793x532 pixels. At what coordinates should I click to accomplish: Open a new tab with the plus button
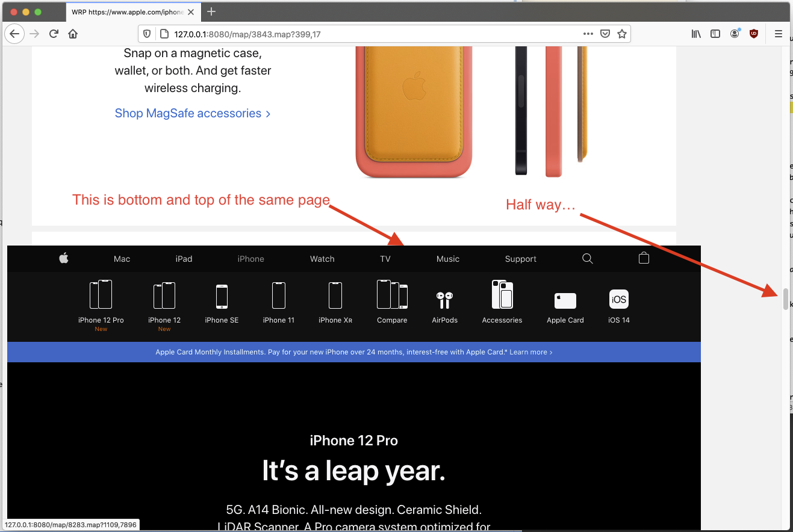click(211, 11)
